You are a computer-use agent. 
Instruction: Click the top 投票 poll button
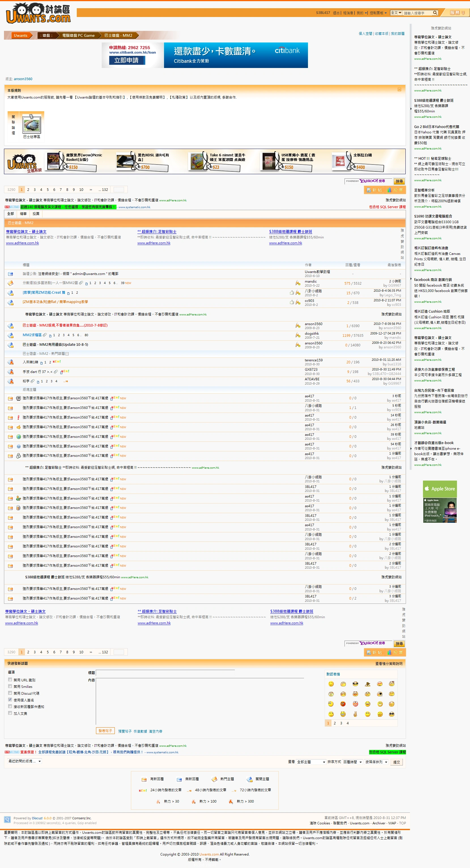(395, 190)
